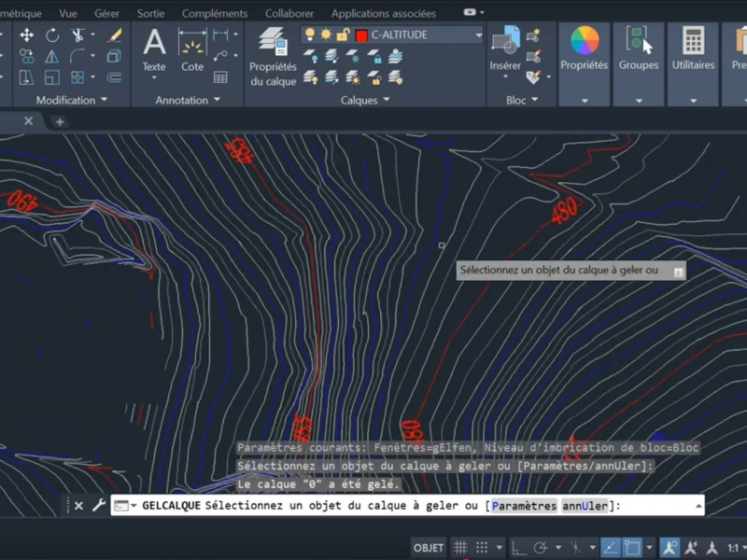Image resolution: width=747 pixels, height=560 pixels.
Task: Click the create block icon
Action: click(533, 35)
